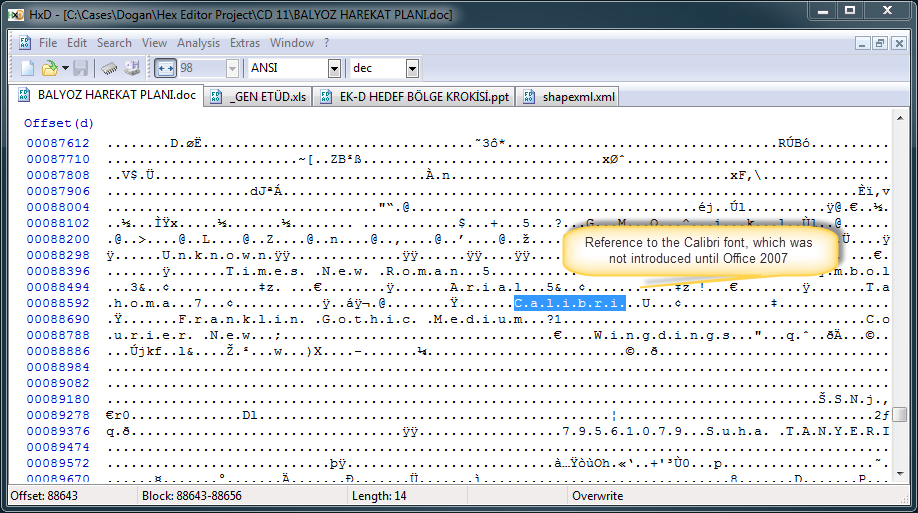Click the highlighted C.a.l.i.b.r.i. text
918x513 pixels.
tap(569, 302)
